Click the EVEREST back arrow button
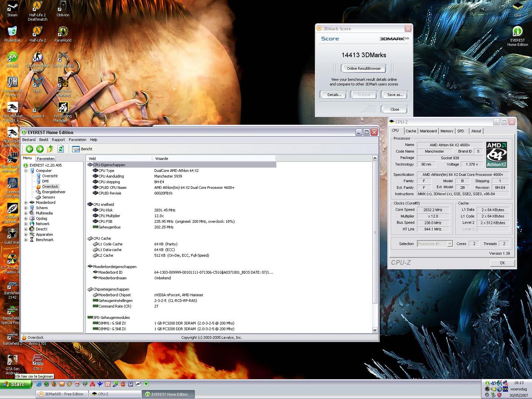Viewport: 532px width, 399px height. click(30, 149)
